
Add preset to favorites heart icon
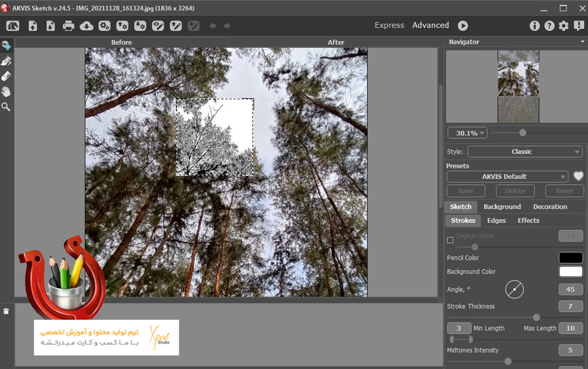point(578,176)
